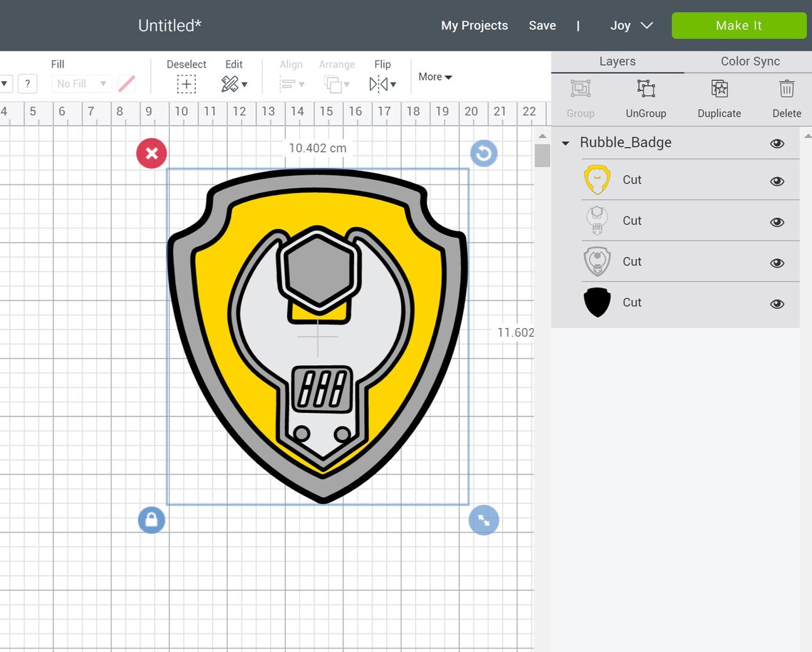Click the fill color swatch with slash
The width and height of the screenshot is (812, 652).
tap(127, 83)
